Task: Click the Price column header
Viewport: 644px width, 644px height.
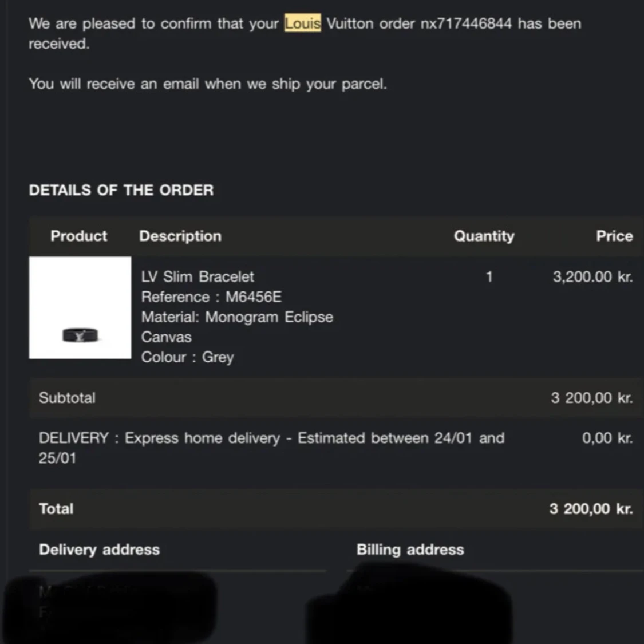Action: pos(614,236)
